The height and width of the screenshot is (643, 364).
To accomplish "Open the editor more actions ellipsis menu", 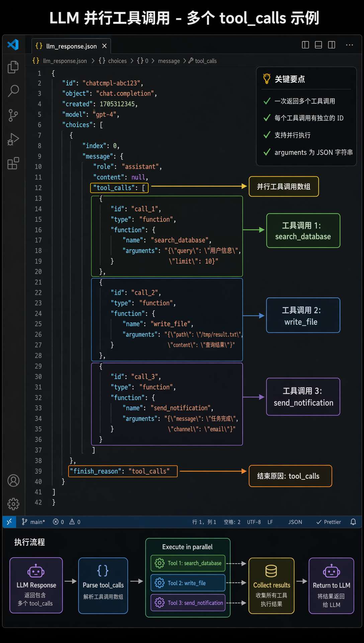I will pyautogui.click(x=349, y=45).
